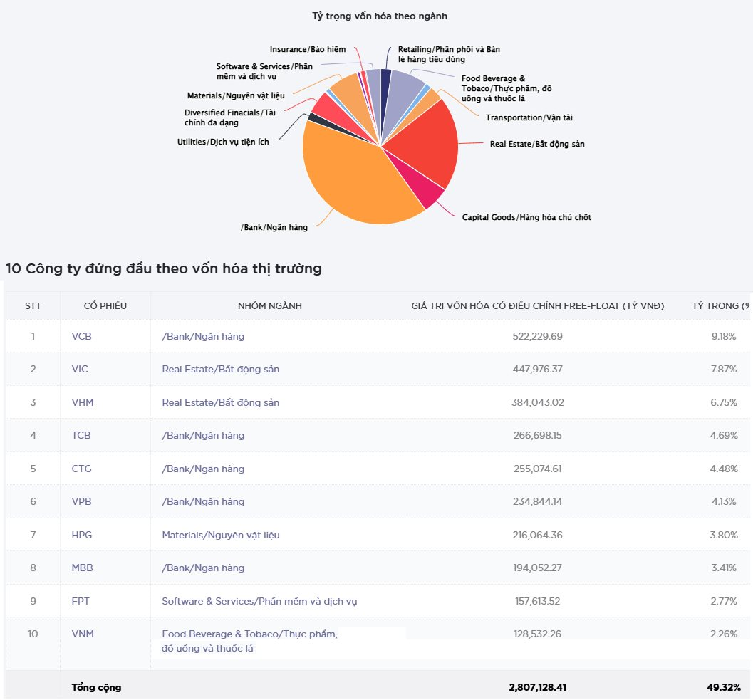Click the FPT stock ticker

(81, 601)
